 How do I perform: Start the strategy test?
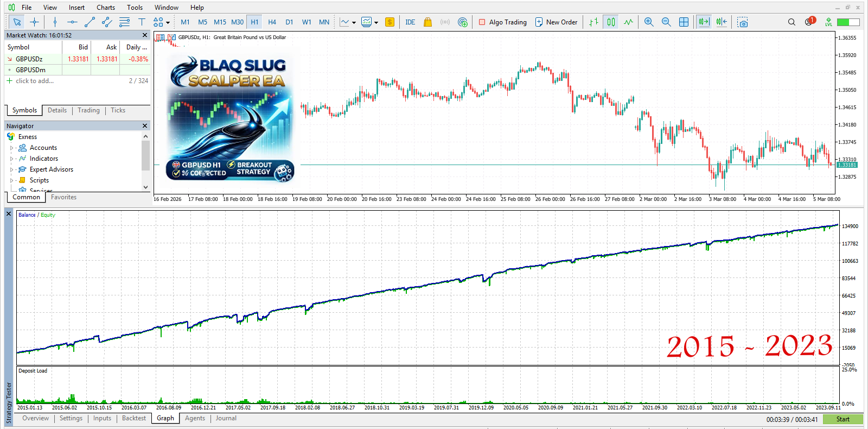pyautogui.click(x=843, y=419)
